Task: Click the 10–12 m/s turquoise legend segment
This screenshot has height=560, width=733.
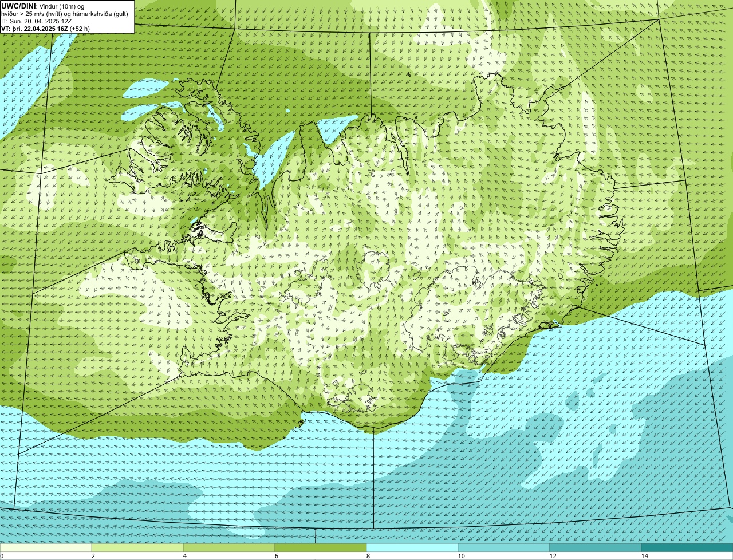Action: pos(504,548)
